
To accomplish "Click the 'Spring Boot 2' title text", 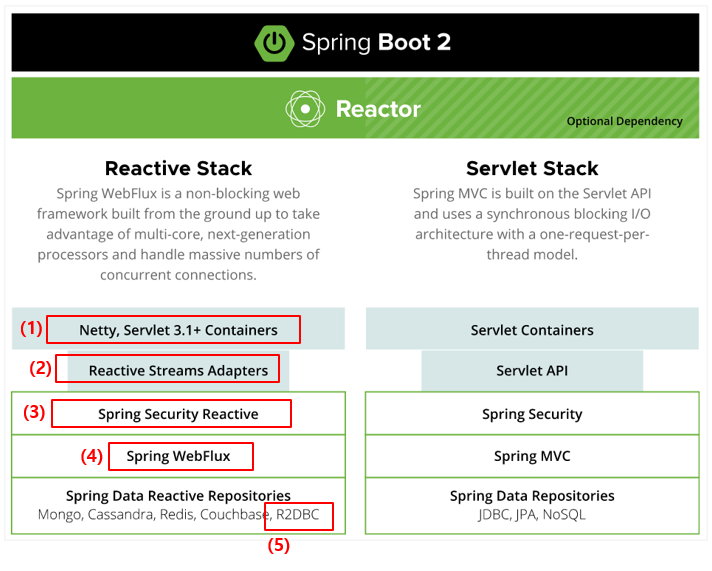I will coord(376,43).
